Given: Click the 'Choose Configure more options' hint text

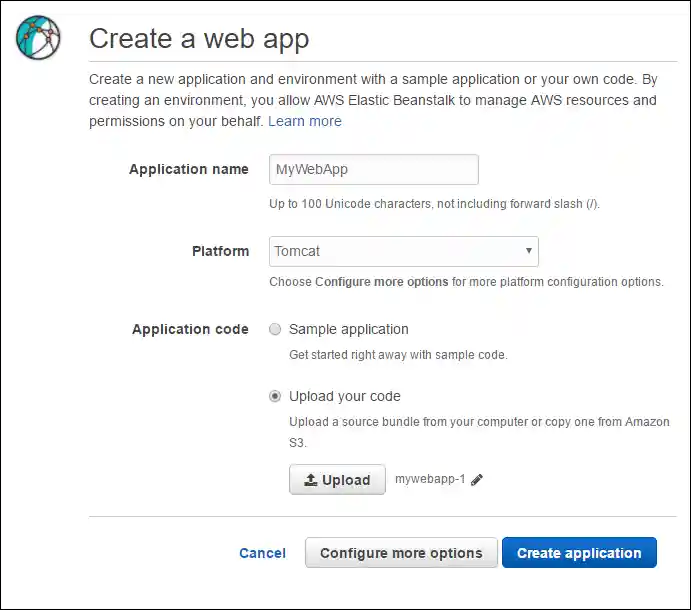Looking at the screenshot, I should (466, 282).
